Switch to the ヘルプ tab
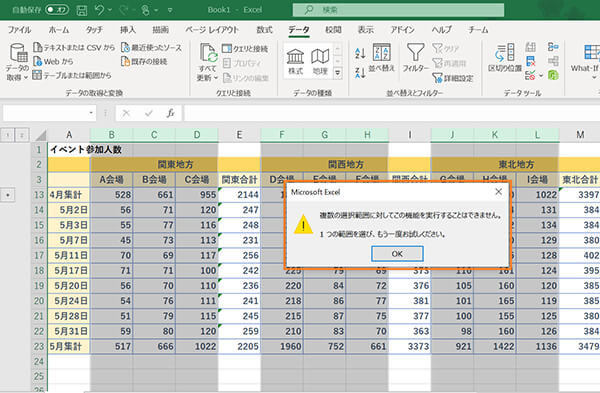Image resolution: width=600 pixels, height=393 pixels. [442, 30]
